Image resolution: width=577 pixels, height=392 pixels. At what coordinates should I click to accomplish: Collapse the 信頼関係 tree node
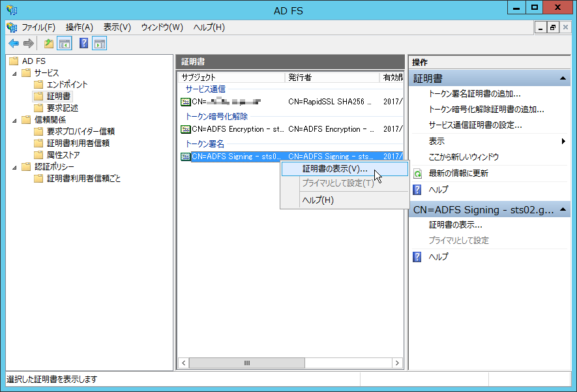pos(14,121)
